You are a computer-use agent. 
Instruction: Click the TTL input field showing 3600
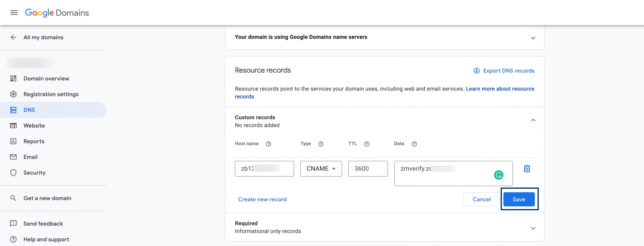368,169
